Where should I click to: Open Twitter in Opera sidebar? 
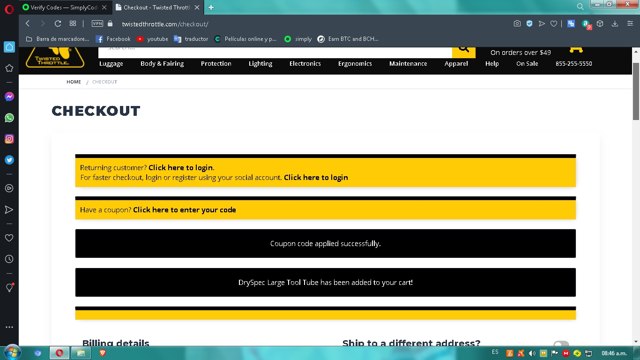(9, 160)
